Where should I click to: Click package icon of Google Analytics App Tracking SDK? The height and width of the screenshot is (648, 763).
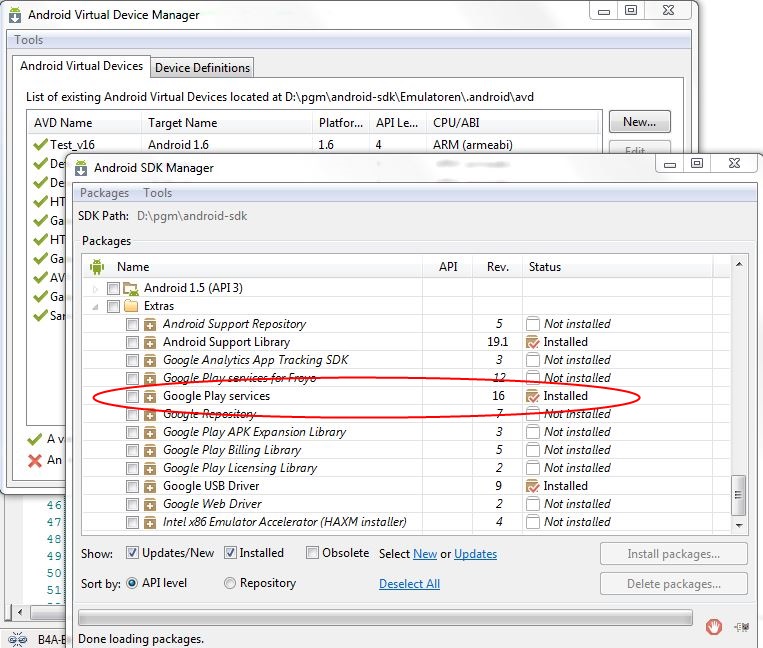coord(150,360)
